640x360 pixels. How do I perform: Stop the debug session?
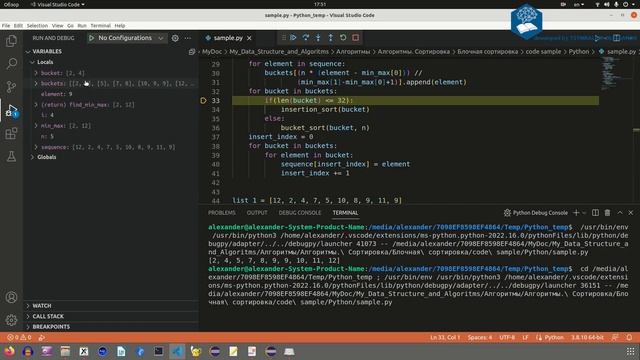tap(356, 38)
